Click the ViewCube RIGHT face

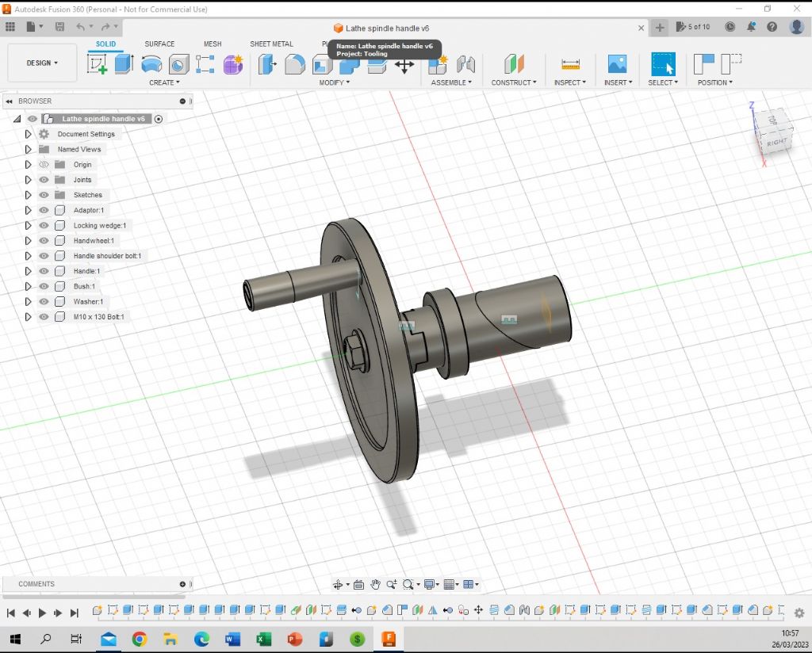(x=776, y=143)
